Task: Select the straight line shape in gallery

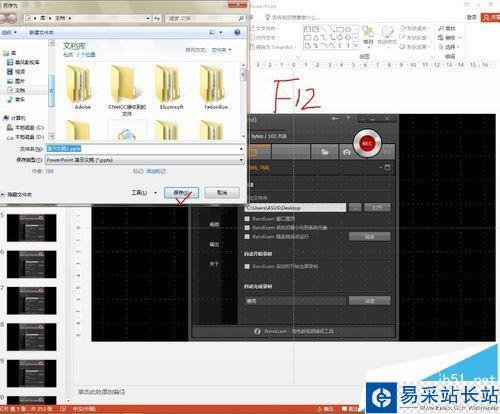Action: [324, 29]
